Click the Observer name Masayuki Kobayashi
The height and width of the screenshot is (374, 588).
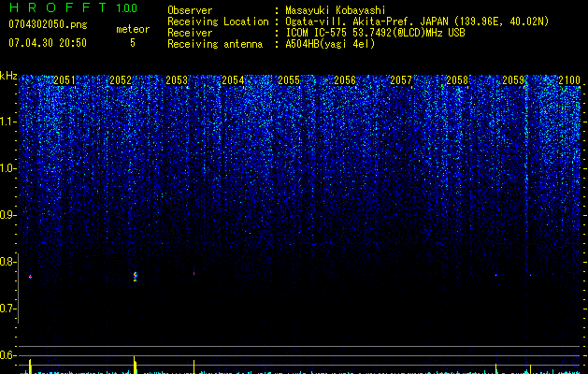[x=336, y=10]
